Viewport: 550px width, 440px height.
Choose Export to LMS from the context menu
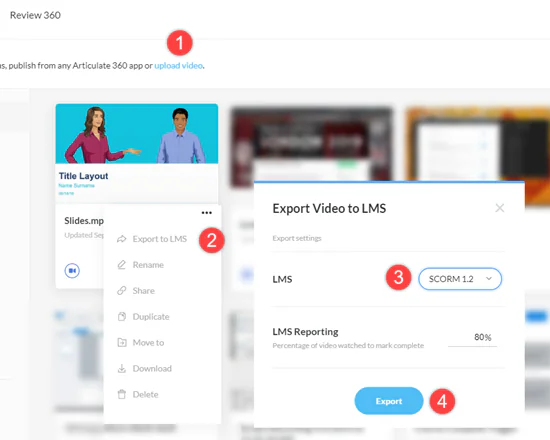160,239
